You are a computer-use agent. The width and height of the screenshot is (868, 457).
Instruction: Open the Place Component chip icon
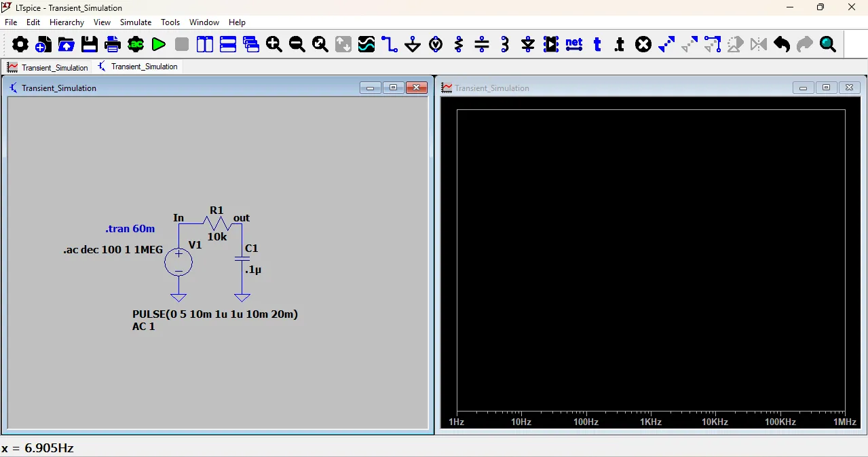551,45
